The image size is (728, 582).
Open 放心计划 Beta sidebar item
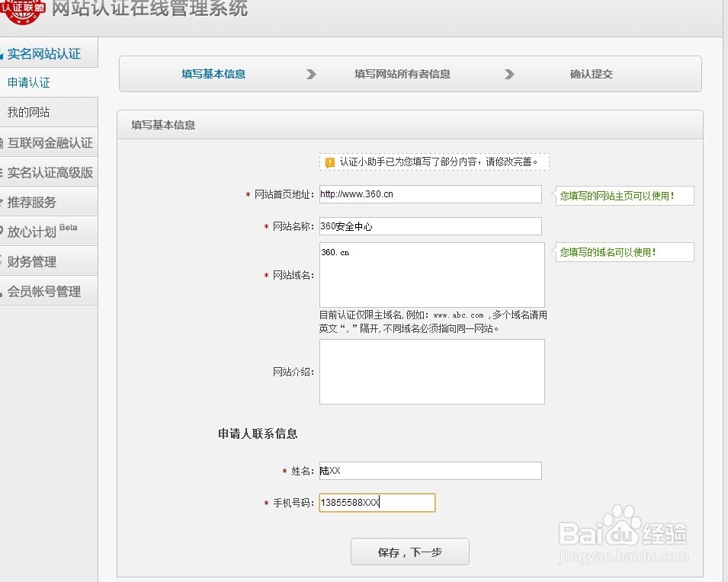[x=48, y=231]
